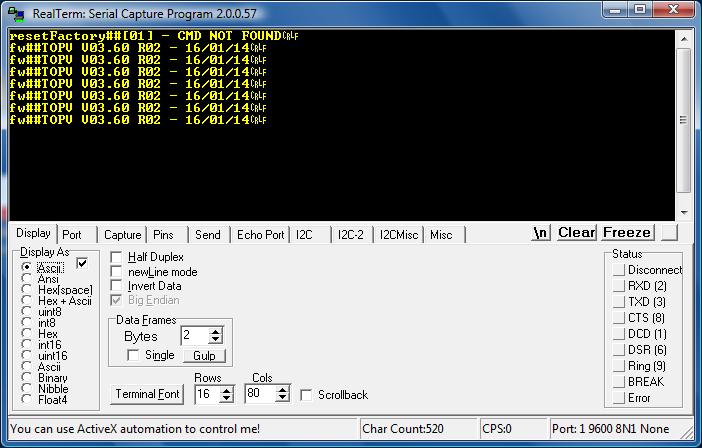
Task: Open the Terminal Font dialog
Action: pos(147,394)
